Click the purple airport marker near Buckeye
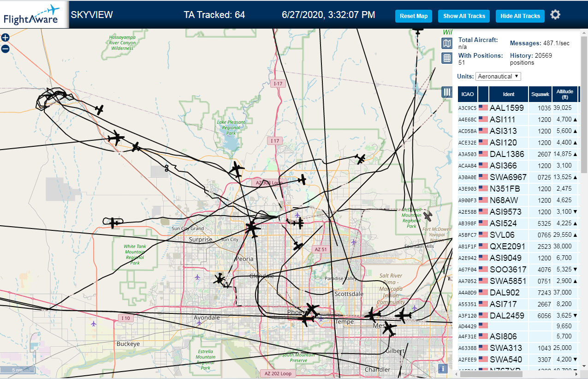Screen dimensions: 588x379 (x=94, y=323)
